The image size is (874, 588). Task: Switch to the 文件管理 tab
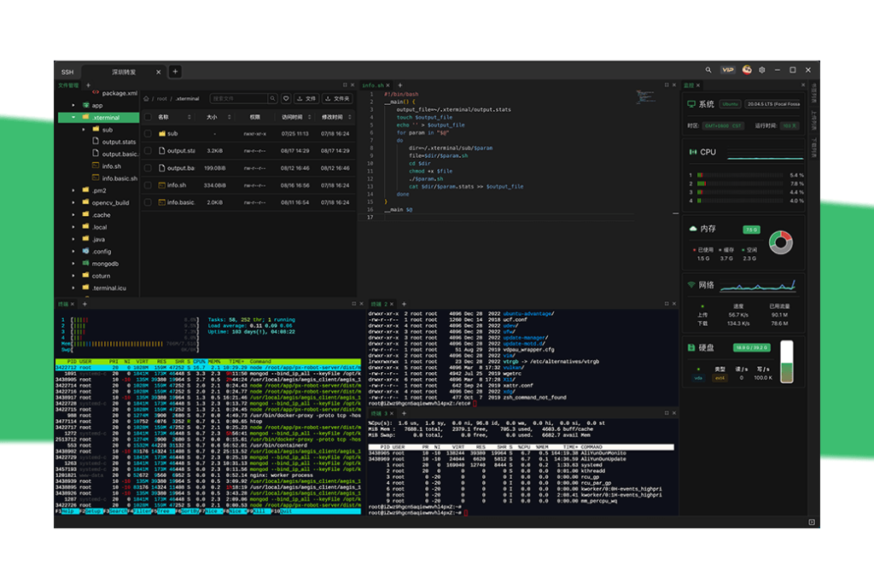[x=68, y=85]
